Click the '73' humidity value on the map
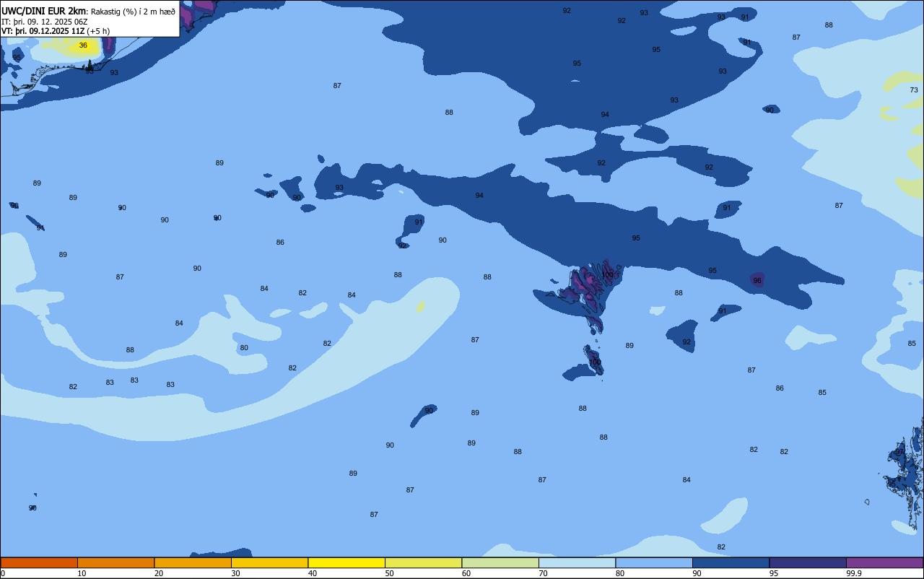 pos(914,90)
